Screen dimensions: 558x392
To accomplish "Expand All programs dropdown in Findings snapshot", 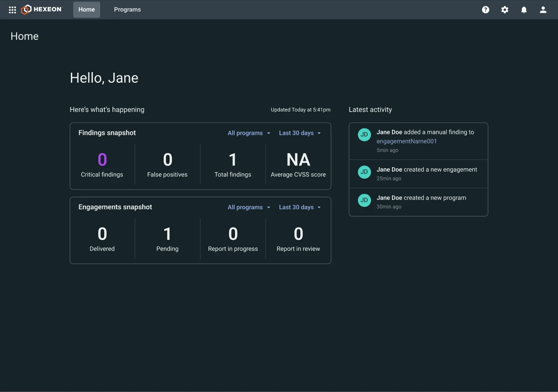I will pos(249,133).
